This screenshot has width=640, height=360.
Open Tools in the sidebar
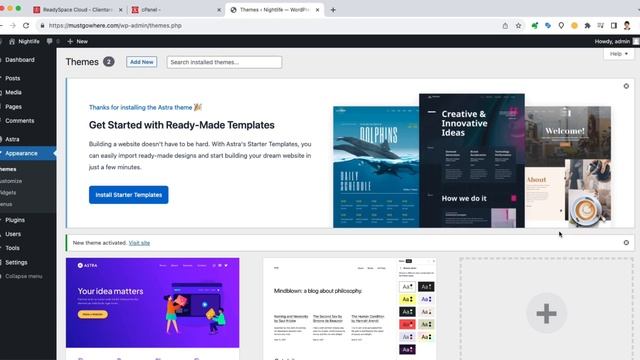12,248
